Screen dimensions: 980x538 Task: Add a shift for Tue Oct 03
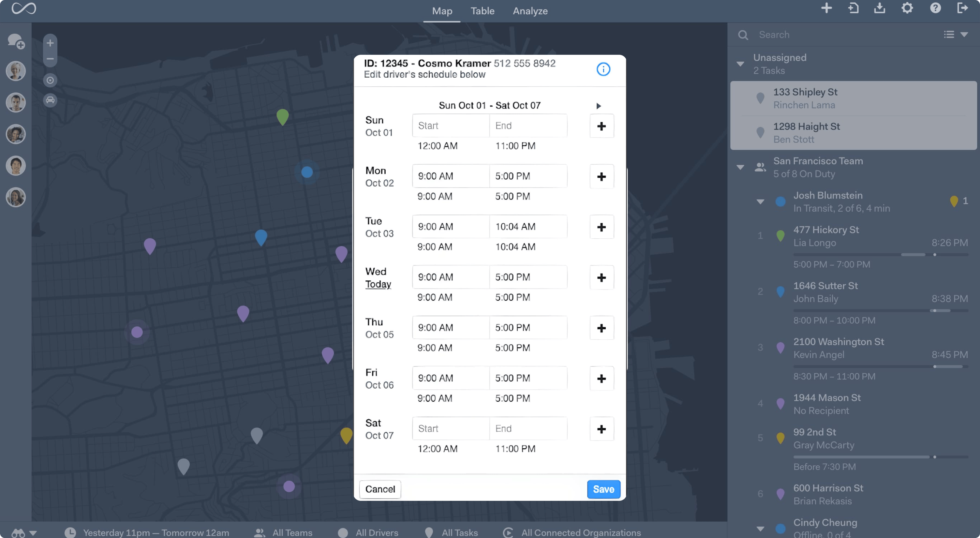click(601, 227)
